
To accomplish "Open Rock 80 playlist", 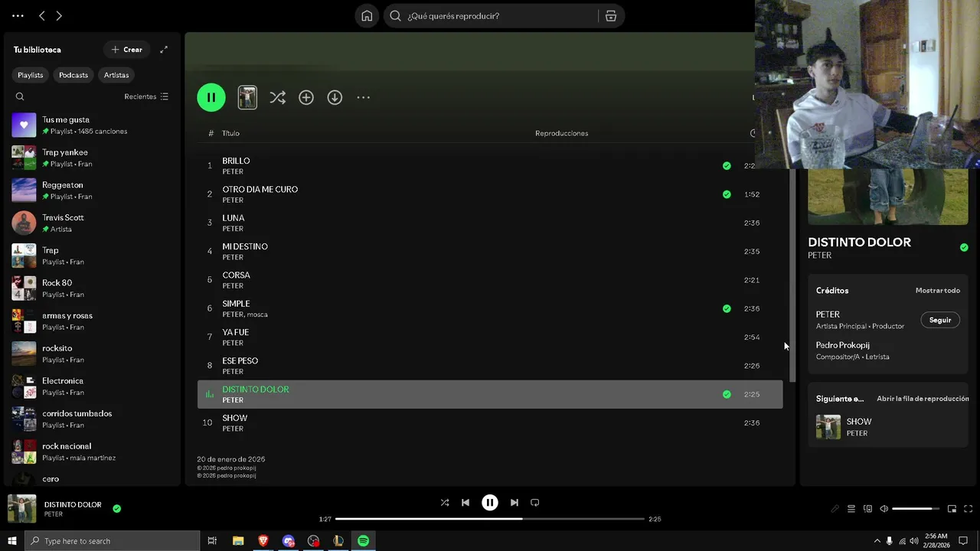I will pyautogui.click(x=92, y=289).
